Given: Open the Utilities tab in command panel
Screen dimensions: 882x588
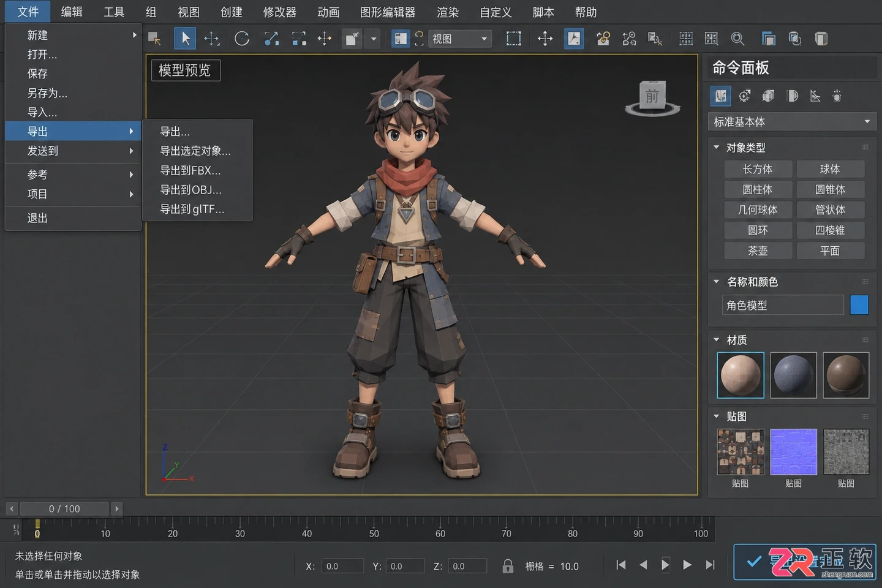Looking at the screenshot, I should (837, 96).
